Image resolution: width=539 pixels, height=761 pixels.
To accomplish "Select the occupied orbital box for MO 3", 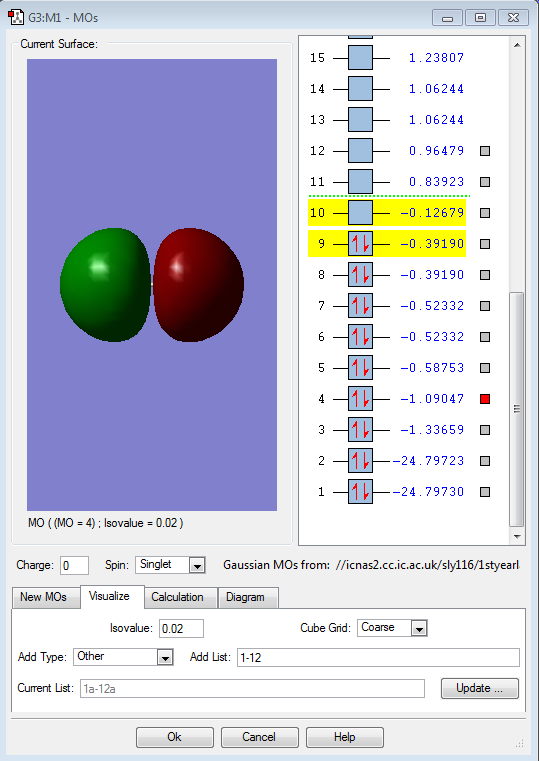I will 360,430.
